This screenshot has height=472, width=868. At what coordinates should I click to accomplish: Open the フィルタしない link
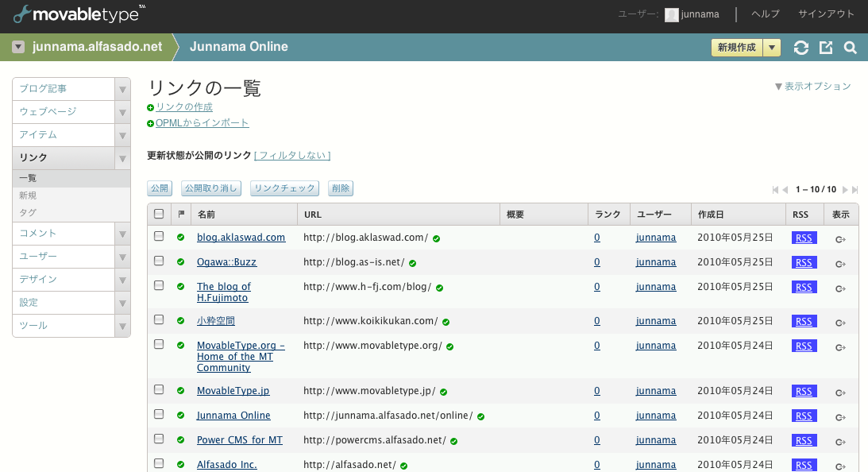[292, 156]
